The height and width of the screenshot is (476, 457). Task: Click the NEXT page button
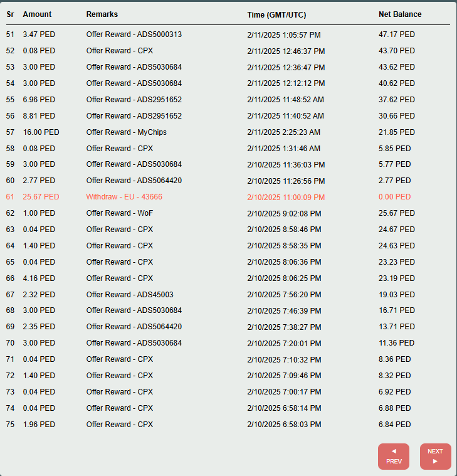click(x=436, y=457)
